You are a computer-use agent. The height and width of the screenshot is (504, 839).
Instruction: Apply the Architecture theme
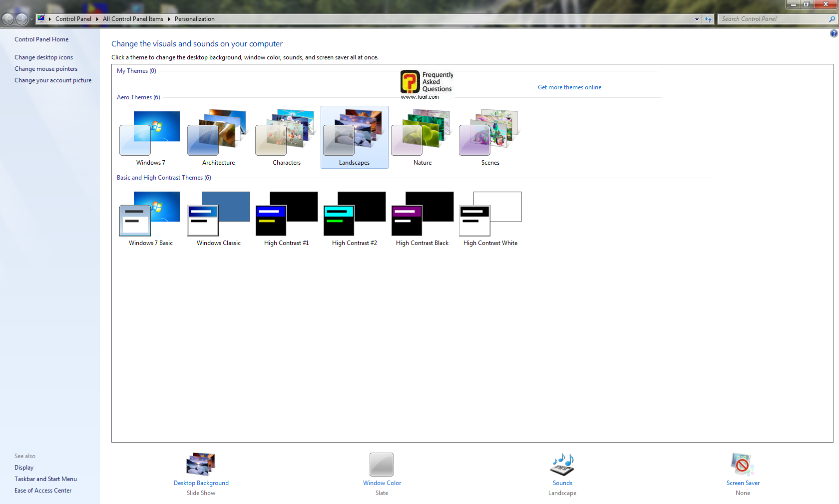pyautogui.click(x=218, y=137)
